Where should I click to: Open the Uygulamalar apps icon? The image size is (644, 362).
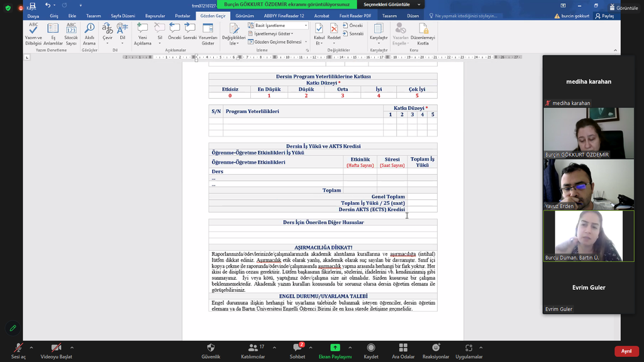click(469, 348)
